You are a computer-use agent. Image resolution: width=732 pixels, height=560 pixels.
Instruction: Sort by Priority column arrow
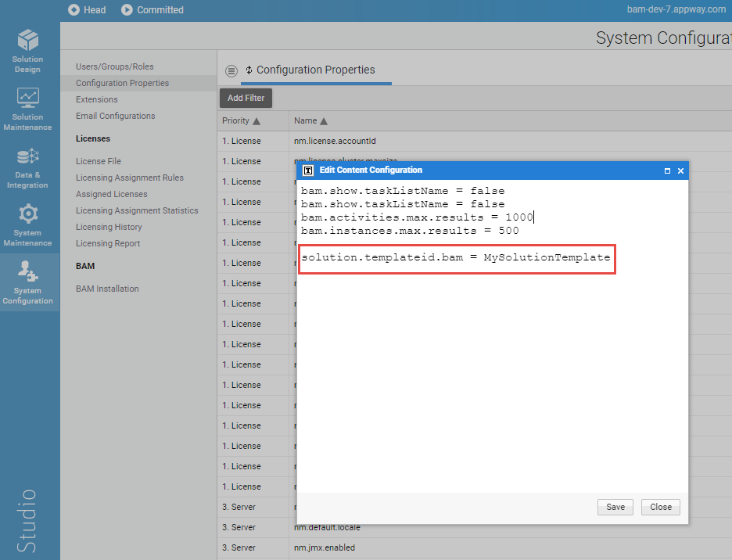257,121
